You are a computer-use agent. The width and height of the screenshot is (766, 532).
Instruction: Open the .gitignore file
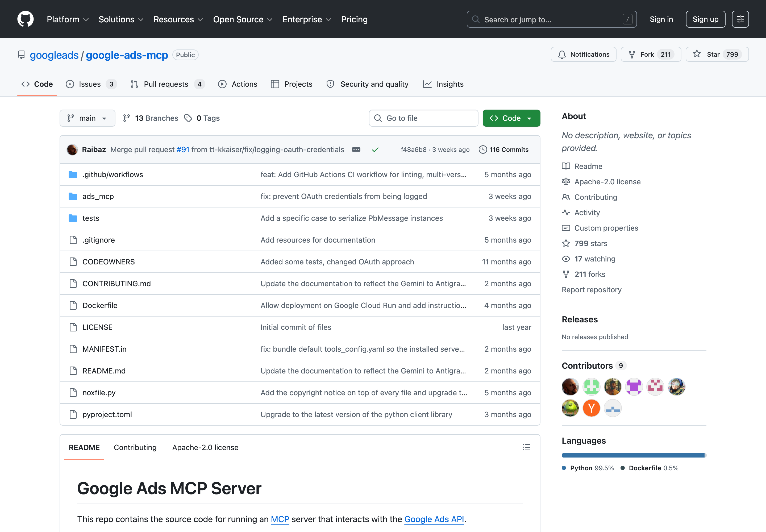(98, 240)
